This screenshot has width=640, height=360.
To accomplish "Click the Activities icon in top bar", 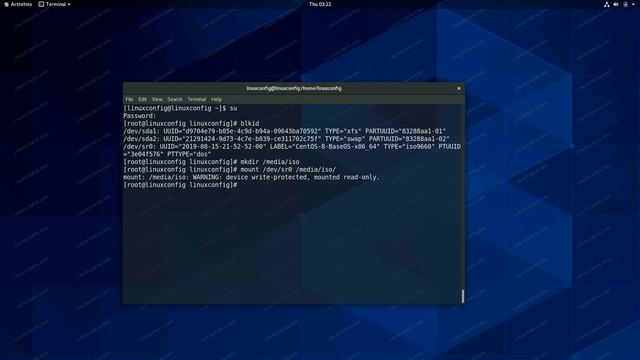I will pos(6,4).
